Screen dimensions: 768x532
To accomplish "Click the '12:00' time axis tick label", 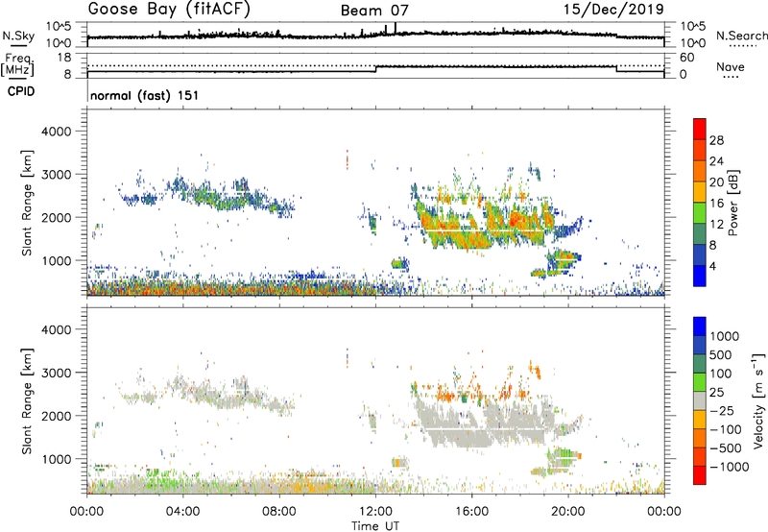I will click(x=375, y=512).
